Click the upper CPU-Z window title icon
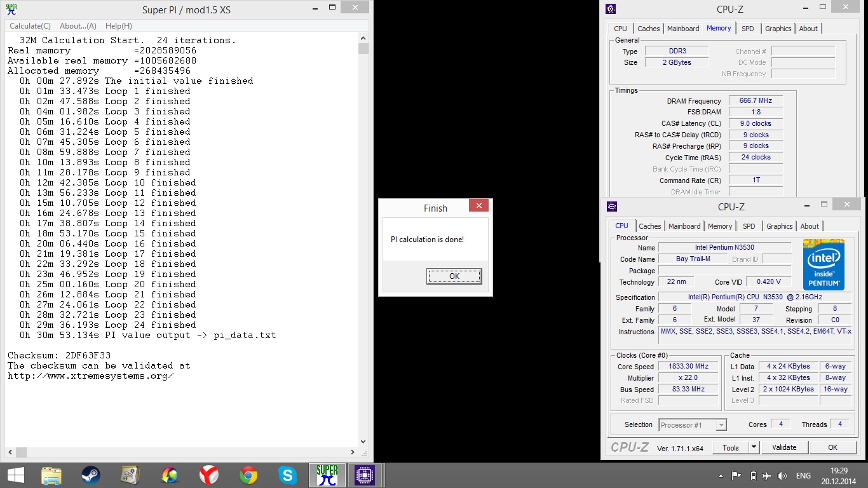Image resolution: width=868 pixels, height=488 pixels. [611, 9]
